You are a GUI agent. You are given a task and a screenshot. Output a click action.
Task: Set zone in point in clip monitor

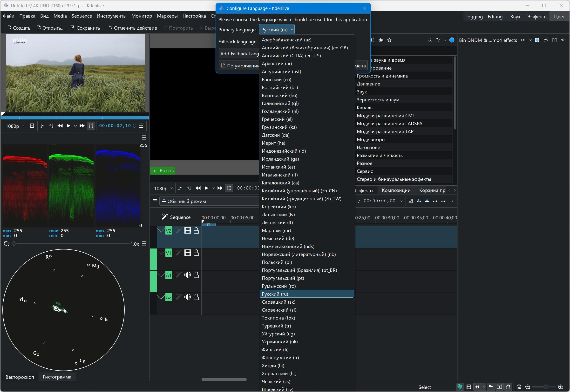42,126
